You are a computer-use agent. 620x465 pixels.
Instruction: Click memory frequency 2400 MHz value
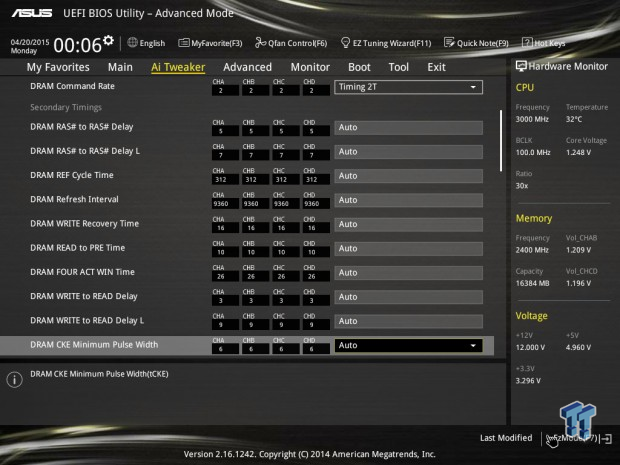(x=532, y=250)
